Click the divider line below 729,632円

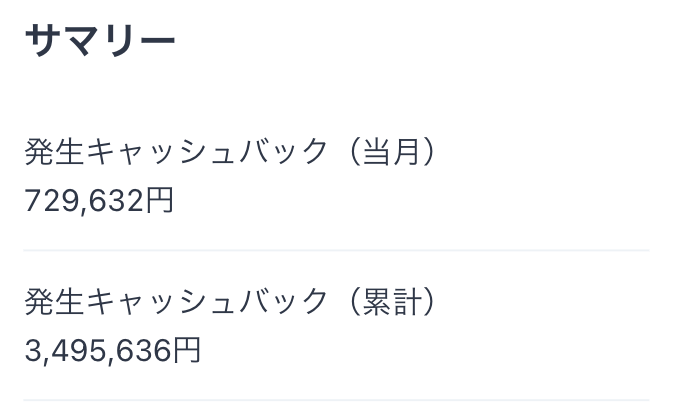336,250
